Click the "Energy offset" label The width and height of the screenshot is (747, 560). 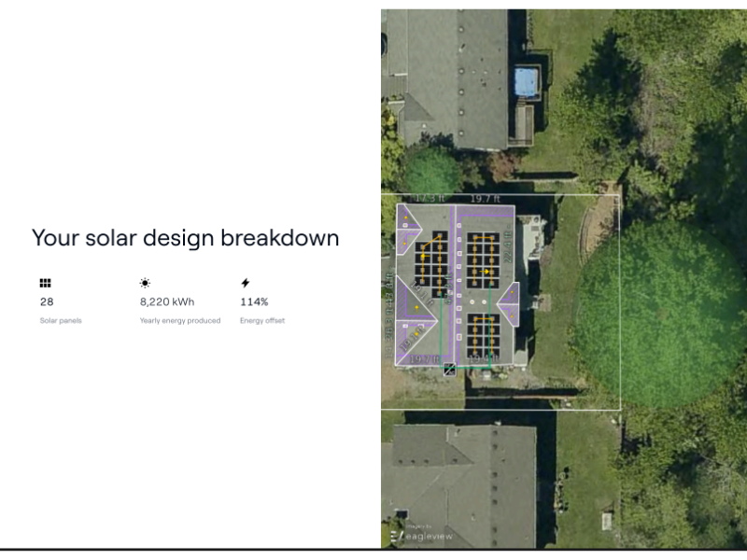[x=262, y=321]
